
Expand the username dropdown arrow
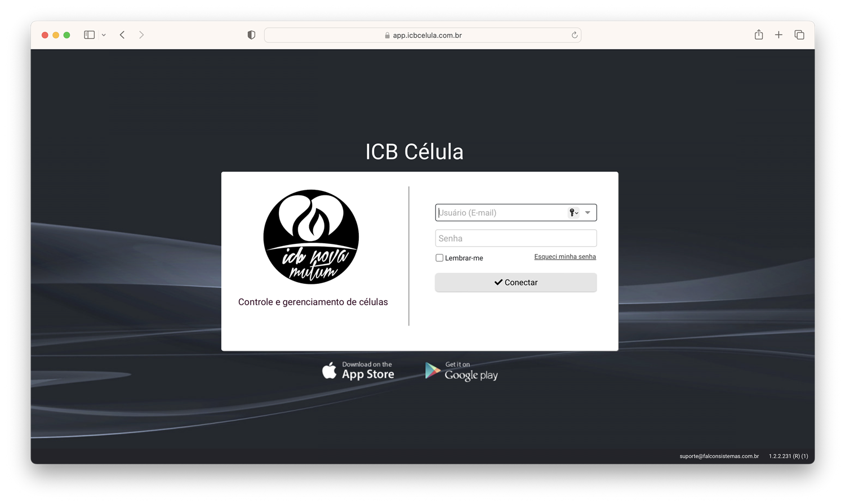click(588, 212)
